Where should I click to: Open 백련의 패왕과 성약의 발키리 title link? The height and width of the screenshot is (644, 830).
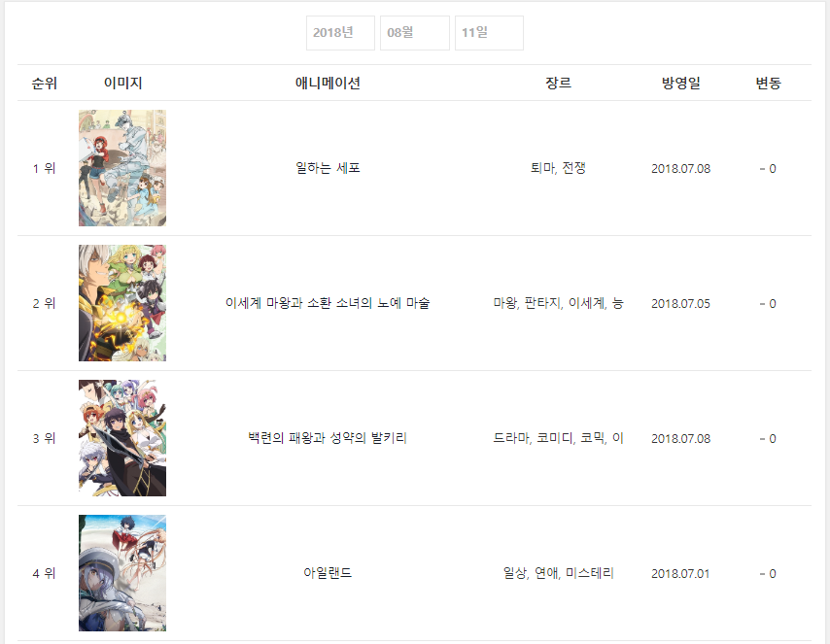328,438
